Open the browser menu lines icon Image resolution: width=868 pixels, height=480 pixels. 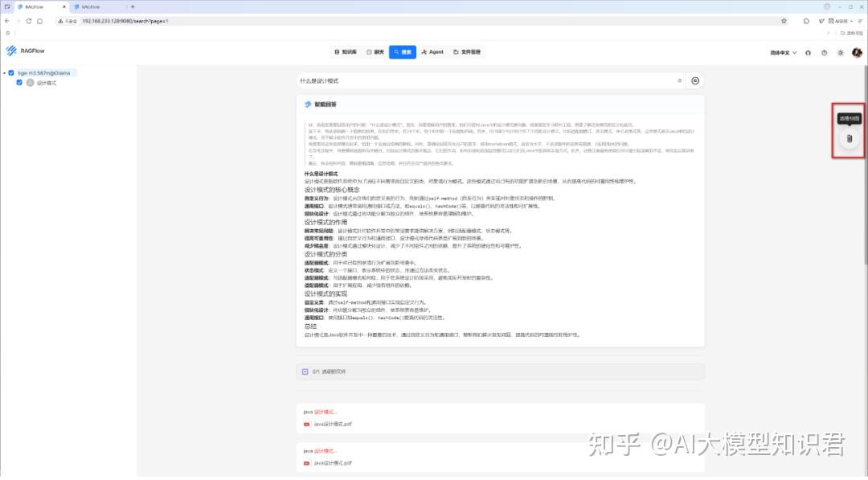tap(860, 21)
